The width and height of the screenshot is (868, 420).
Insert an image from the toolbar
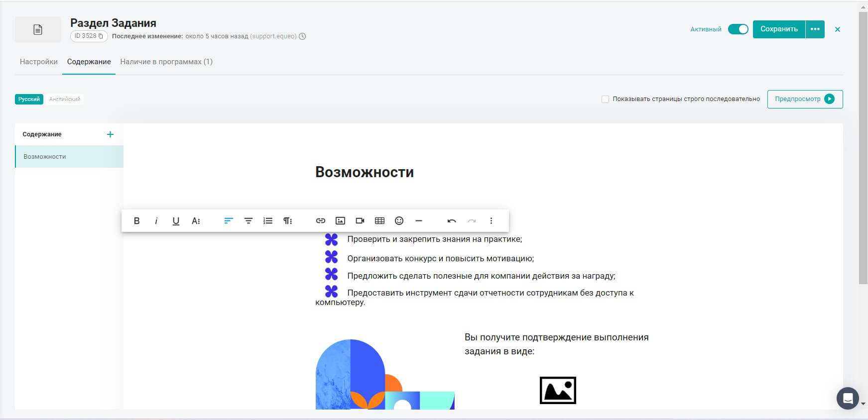(341, 221)
